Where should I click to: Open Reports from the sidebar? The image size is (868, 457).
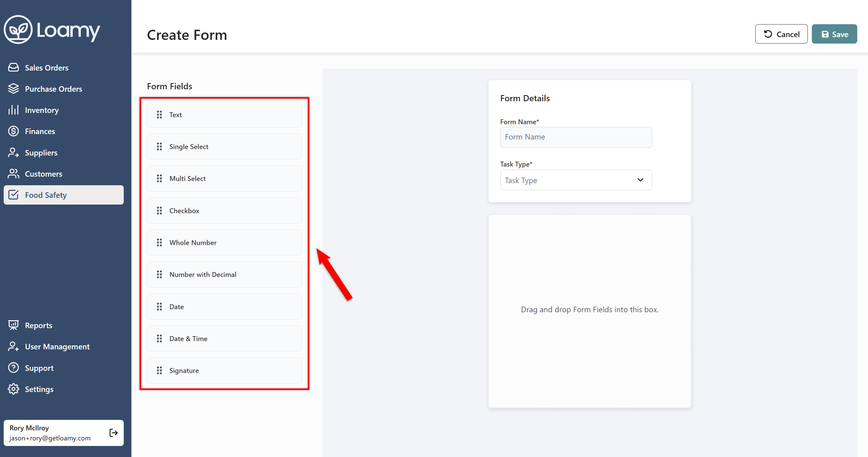coord(64,325)
